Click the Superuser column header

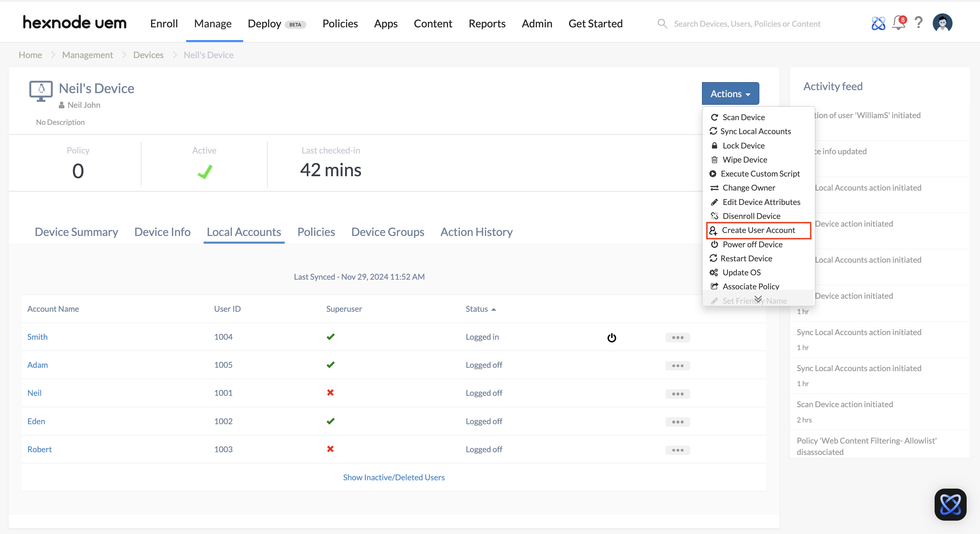[x=343, y=309]
